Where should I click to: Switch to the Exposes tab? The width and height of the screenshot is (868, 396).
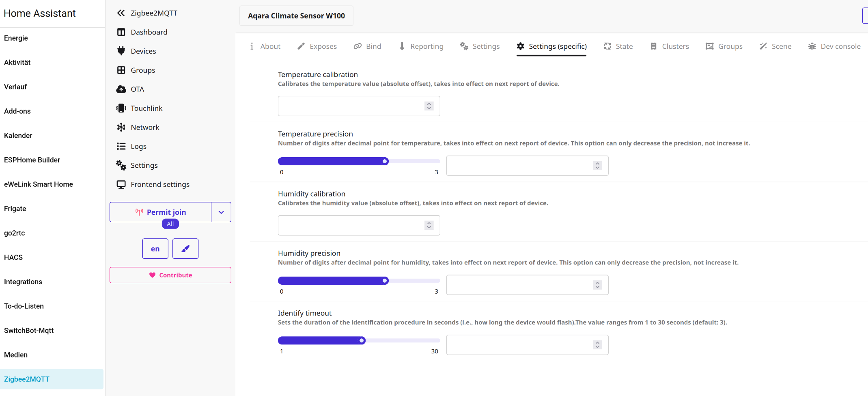(317, 46)
